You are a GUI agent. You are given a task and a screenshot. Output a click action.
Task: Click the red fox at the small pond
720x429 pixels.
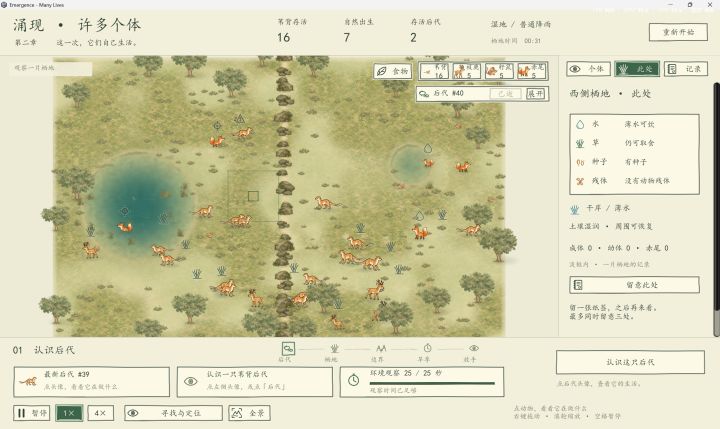click(x=428, y=163)
